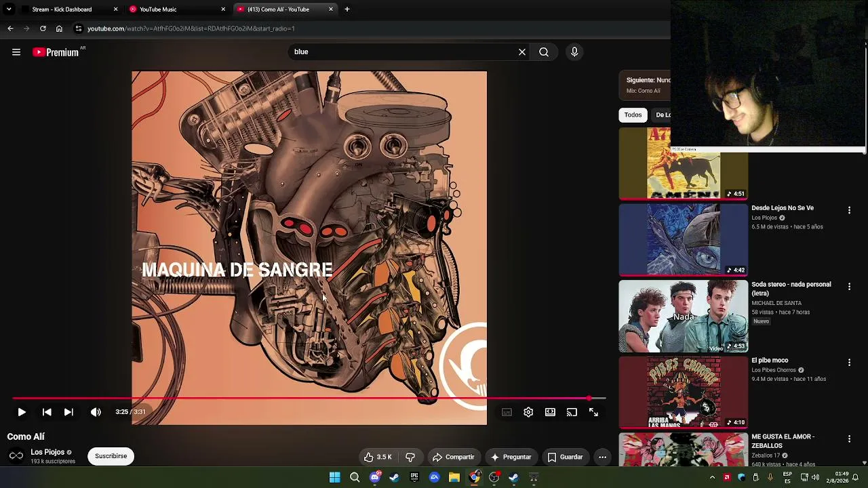The height and width of the screenshot is (488, 868).
Task: Run the search with the magnifier button
Action: (x=544, y=52)
